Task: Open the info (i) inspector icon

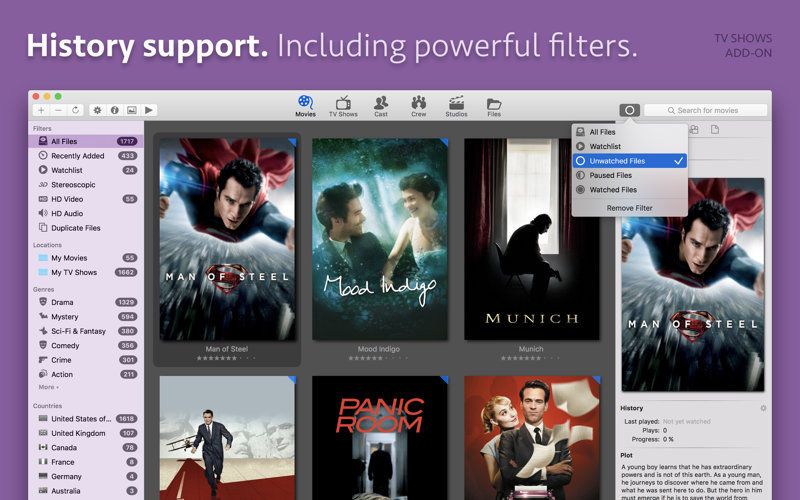Action: [x=114, y=110]
